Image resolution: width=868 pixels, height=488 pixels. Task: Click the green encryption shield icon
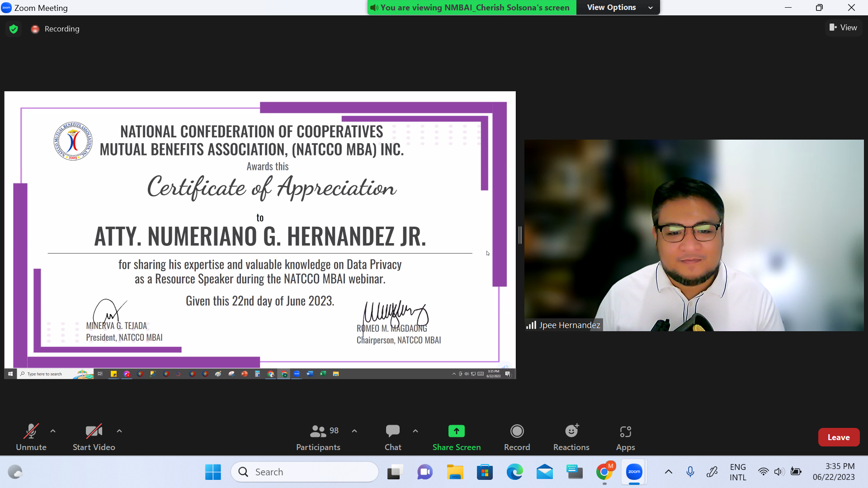click(14, 29)
